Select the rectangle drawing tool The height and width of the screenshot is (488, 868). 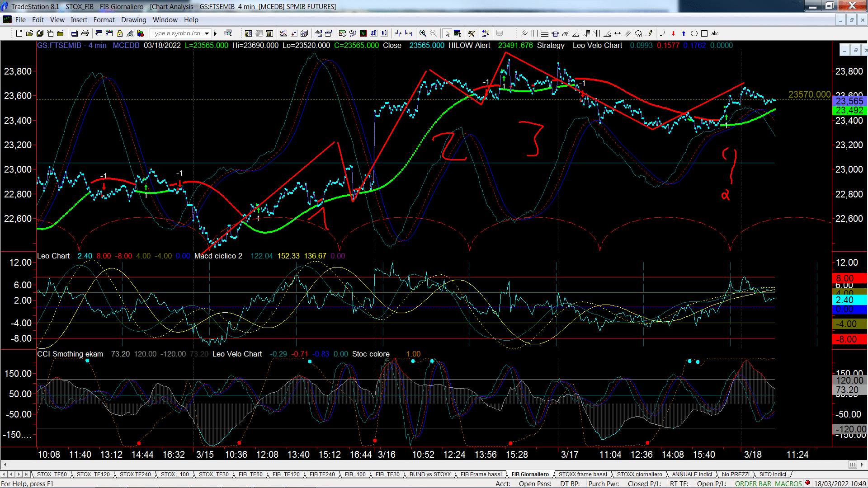tap(704, 33)
